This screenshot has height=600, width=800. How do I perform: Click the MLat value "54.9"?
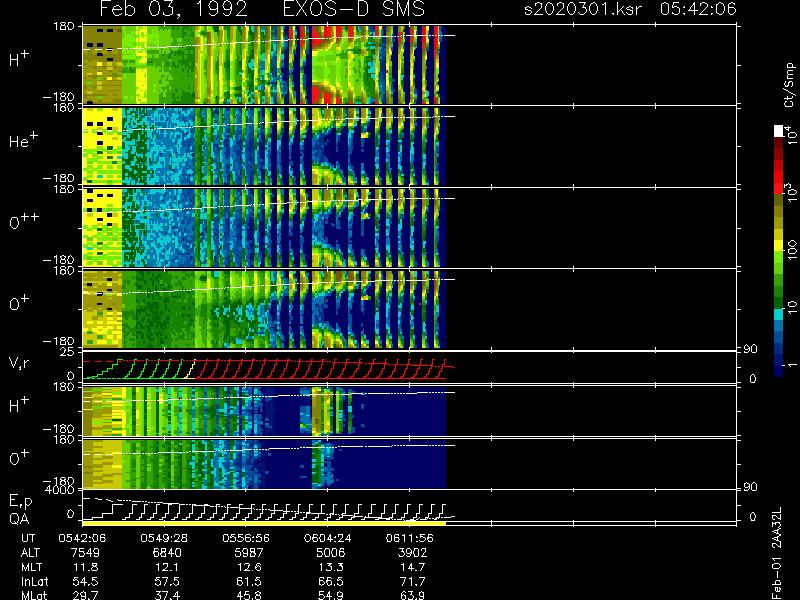click(x=331, y=595)
